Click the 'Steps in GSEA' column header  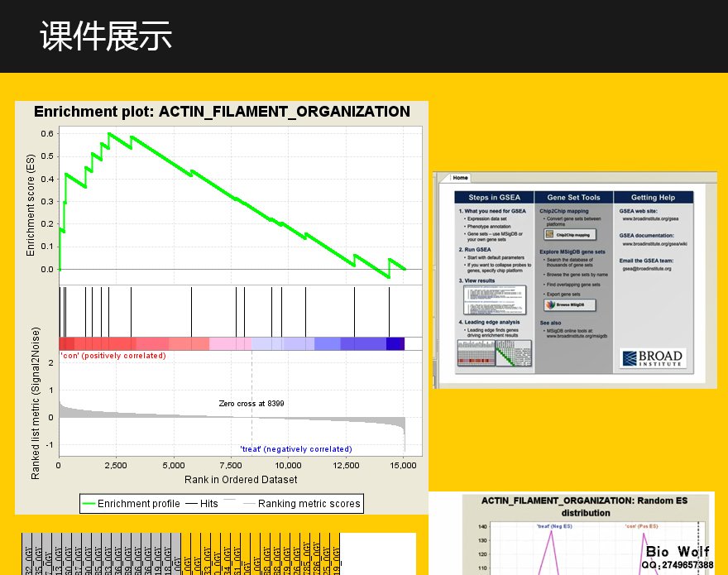pyautogui.click(x=494, y=198)
